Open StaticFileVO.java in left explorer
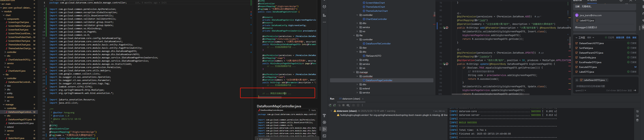The image size is (644, 140). pos(16,138)
